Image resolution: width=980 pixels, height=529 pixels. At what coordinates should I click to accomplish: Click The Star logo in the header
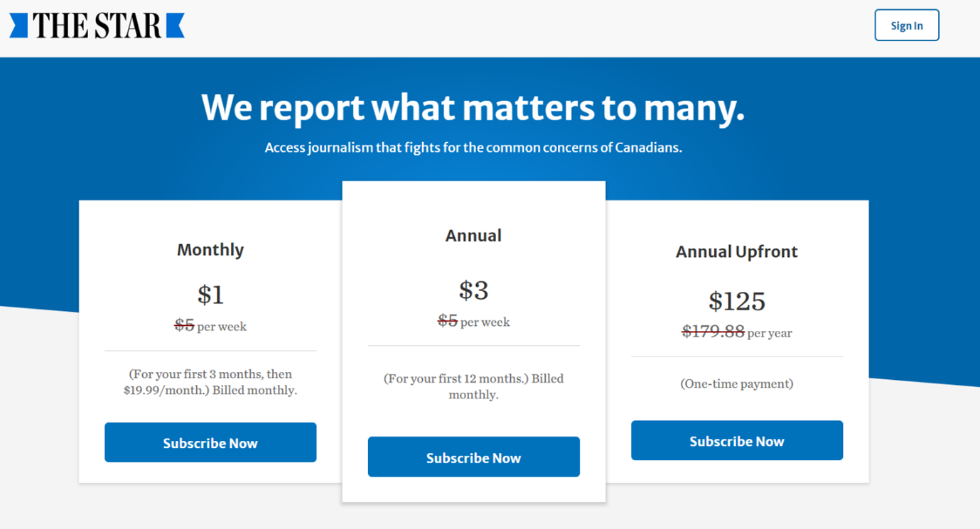click(x=97, y=26)
